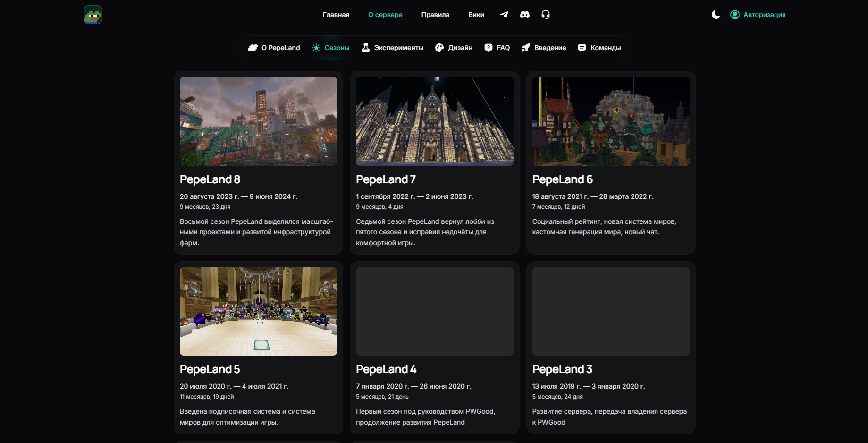Click the duration text 9 месяцев, 23 дня
This screenshot has width=868, height=443.
click(x=205, y=207)
